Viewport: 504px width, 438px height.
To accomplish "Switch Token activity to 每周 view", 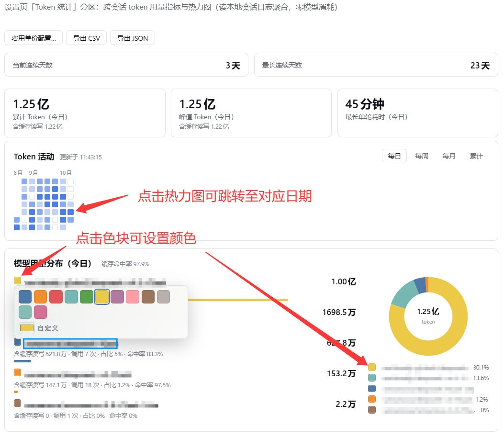I will (x=421, y=156).
